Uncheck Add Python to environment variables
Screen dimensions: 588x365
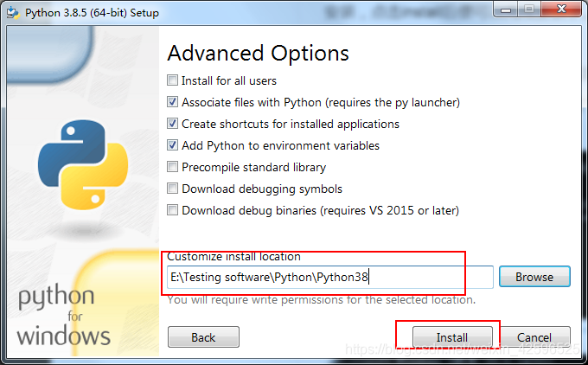tap(172, 145)
